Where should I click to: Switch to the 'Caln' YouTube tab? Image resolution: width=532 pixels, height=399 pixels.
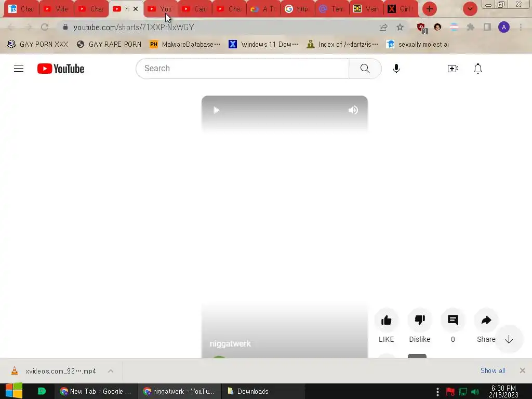tap(195, 9)
